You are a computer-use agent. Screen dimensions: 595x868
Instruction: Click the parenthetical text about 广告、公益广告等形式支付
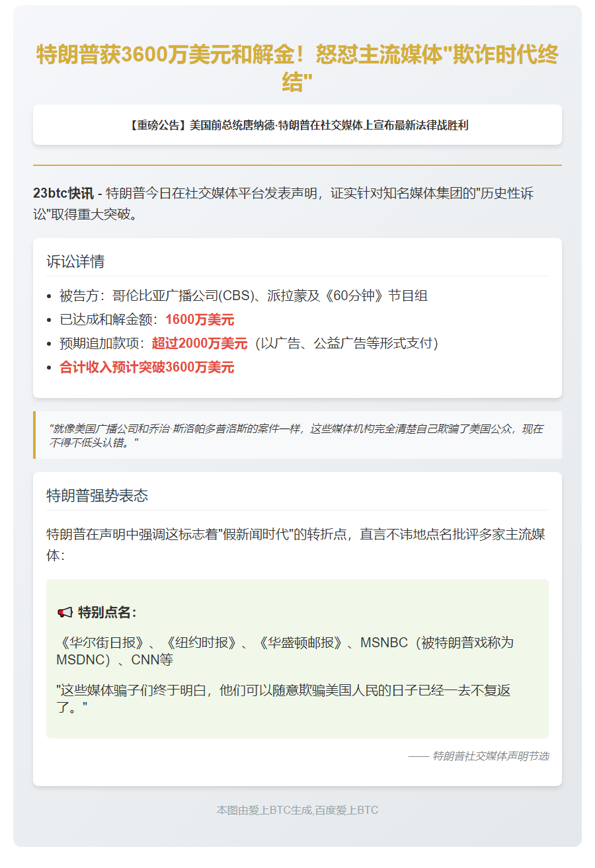tap(346, 344)
